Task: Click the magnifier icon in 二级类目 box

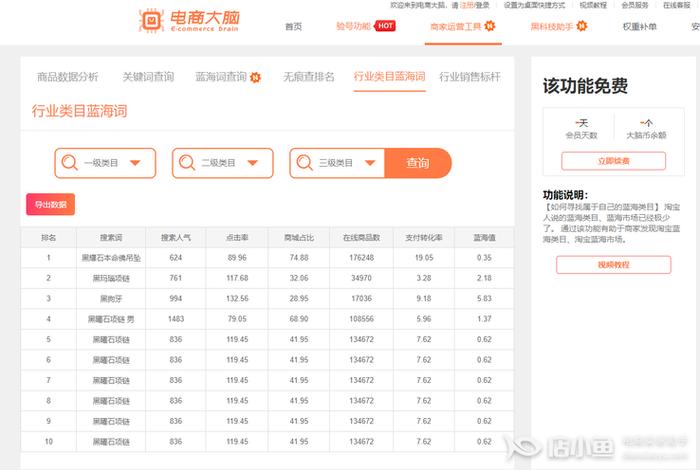Action: [187, 162]
